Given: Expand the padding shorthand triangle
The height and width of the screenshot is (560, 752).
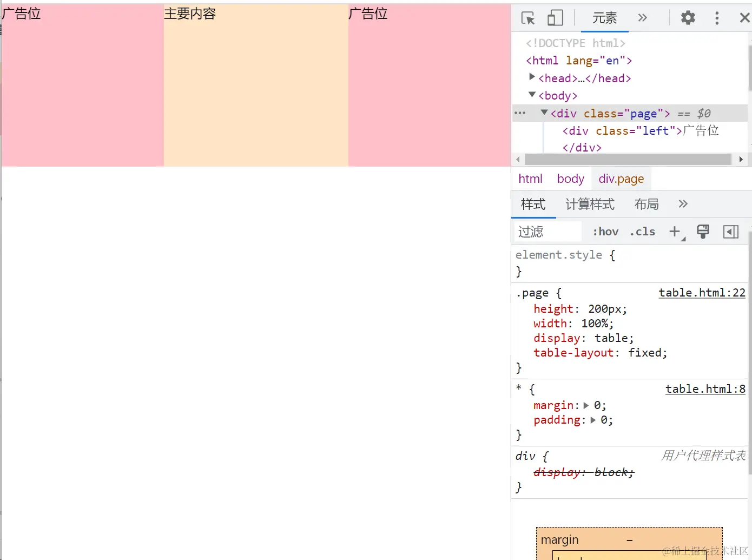Looking at the screenshot, I should pos(593,420).
